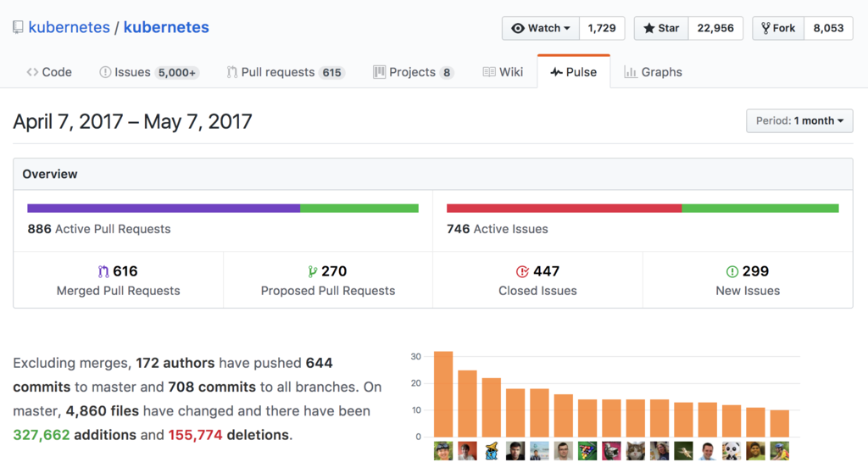The height and width of the screenshot is (468, 868).
Task: Jump to 299 New Issues
Action: coord(748,281)
